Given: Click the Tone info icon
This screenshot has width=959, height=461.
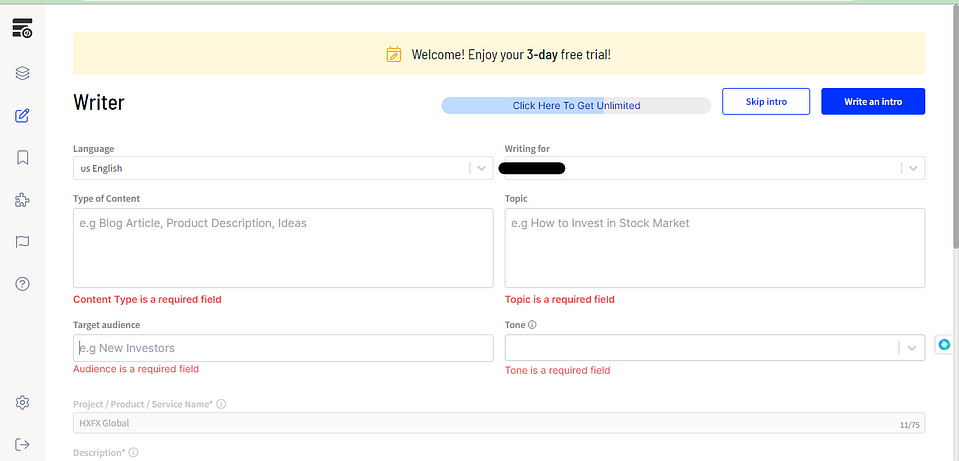Looking at the screenshot, I should (533, 325).
